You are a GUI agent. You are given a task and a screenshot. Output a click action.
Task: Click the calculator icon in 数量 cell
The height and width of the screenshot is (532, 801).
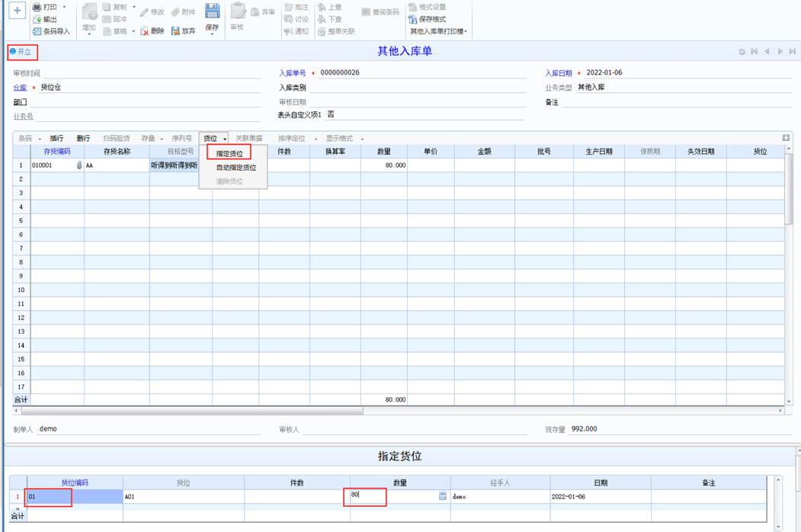(x=443, y=495)
